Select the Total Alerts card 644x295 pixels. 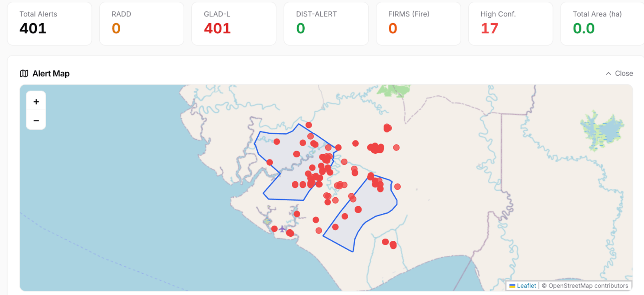(50, 24)
